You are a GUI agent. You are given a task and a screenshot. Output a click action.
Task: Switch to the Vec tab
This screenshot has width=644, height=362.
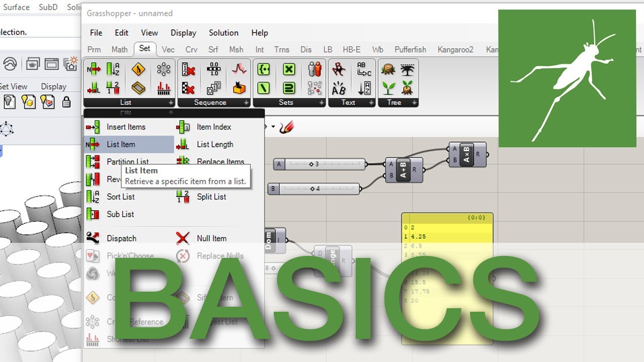point(169,49)
